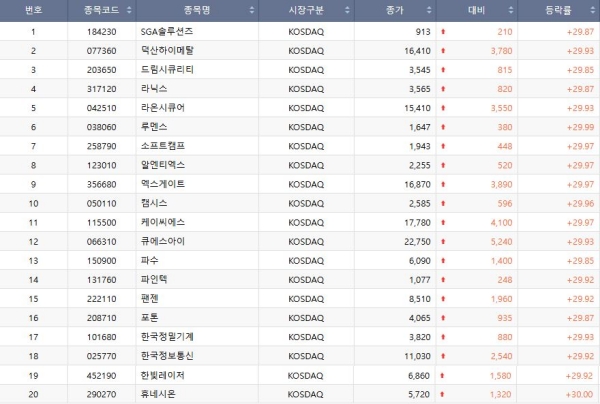Click KOSDAQ cell in 라닉스 row

pos(306,89)
